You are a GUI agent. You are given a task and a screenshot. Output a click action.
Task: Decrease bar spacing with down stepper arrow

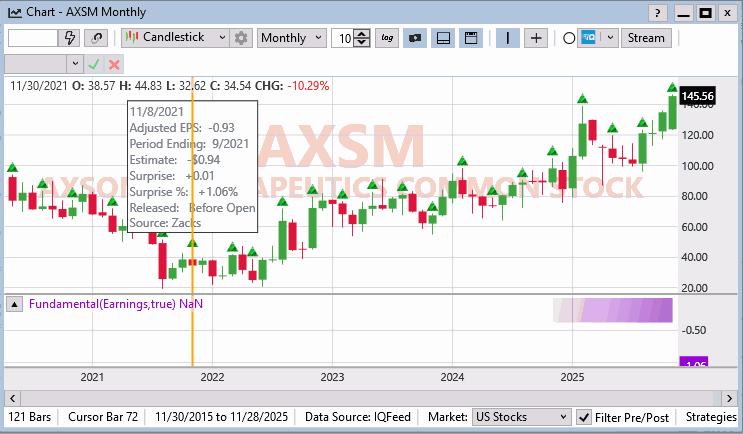pos(362,42)
